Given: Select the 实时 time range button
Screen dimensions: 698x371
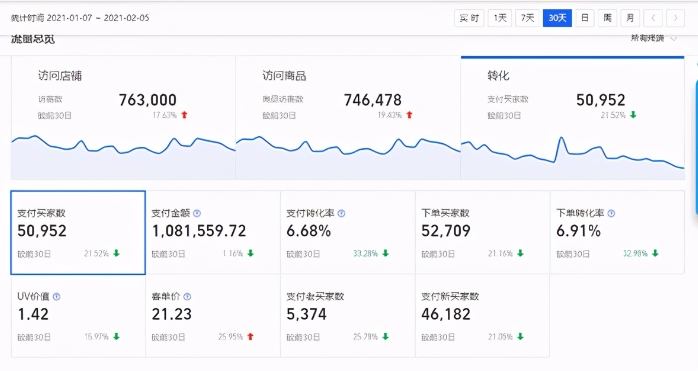Looking at the screenshot, I should [469, 18].
